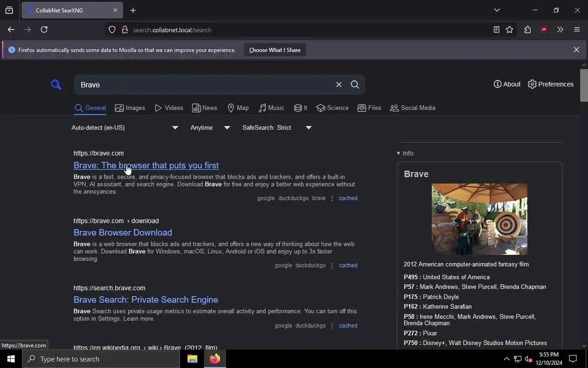This screenshot has width=588, height=368.
Task: Open the About page
Action: coord(507,84)
